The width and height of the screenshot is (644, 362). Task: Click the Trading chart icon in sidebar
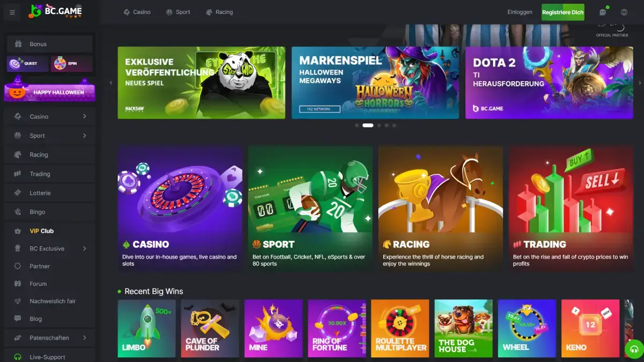[x=18, y=174]
